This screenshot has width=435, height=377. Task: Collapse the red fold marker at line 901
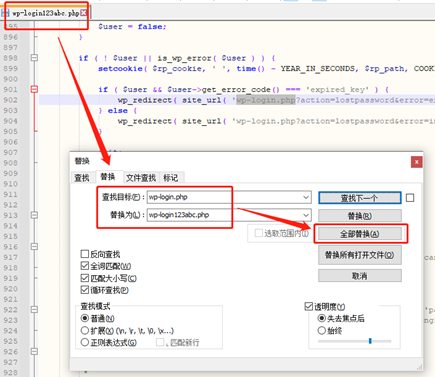34,89
